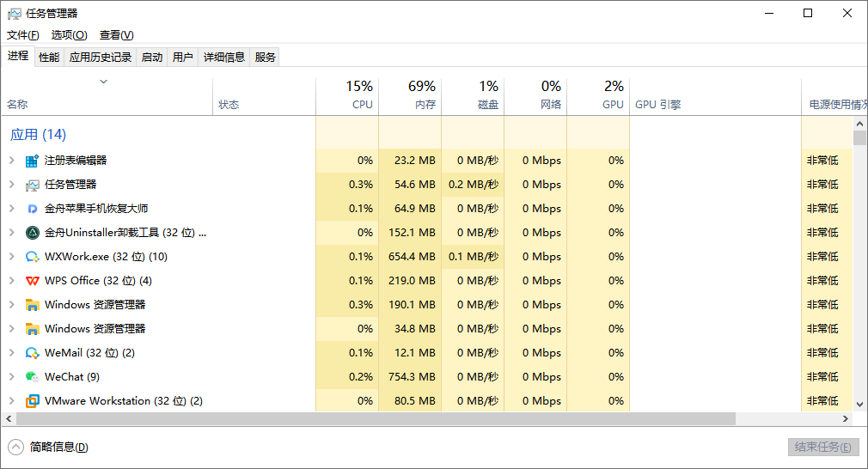This screenshot has width=868, height=469.
Task: Expand the 任务管理器 process group
Action: pos(12,184)
